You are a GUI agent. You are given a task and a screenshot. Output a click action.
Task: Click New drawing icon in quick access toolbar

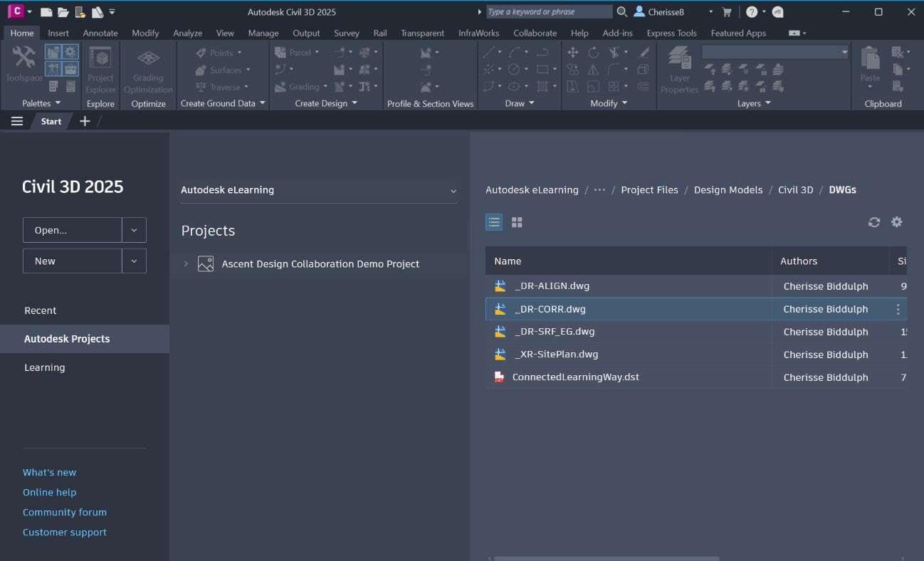click(46, 12)
